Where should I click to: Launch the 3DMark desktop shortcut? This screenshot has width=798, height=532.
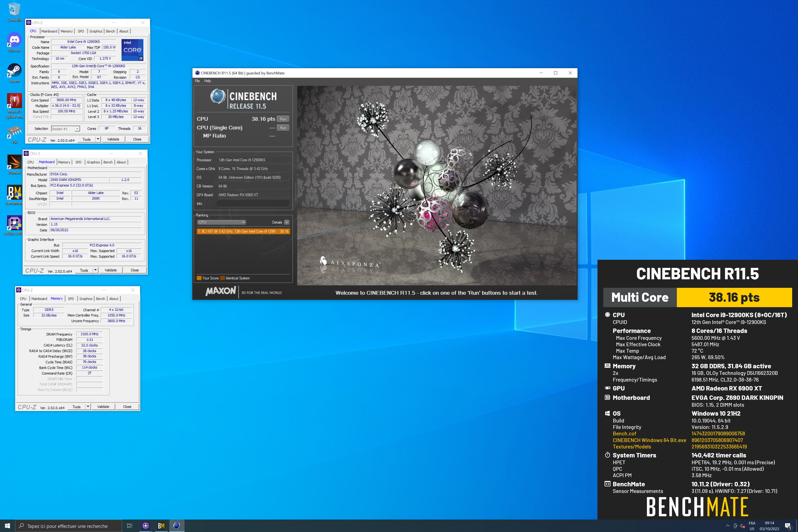(x=14, y=165)
